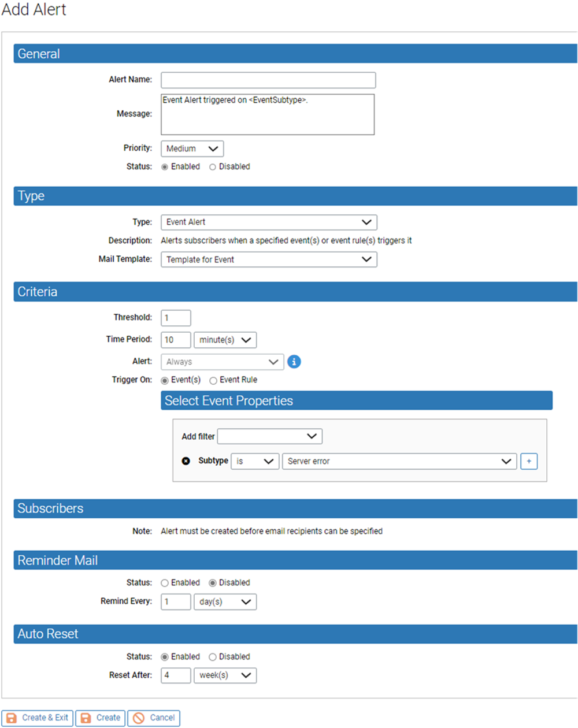The image size is (578, 728).
Task: Click the Create & Exit button
Action: pyautogui.click(x=37, y=718)
